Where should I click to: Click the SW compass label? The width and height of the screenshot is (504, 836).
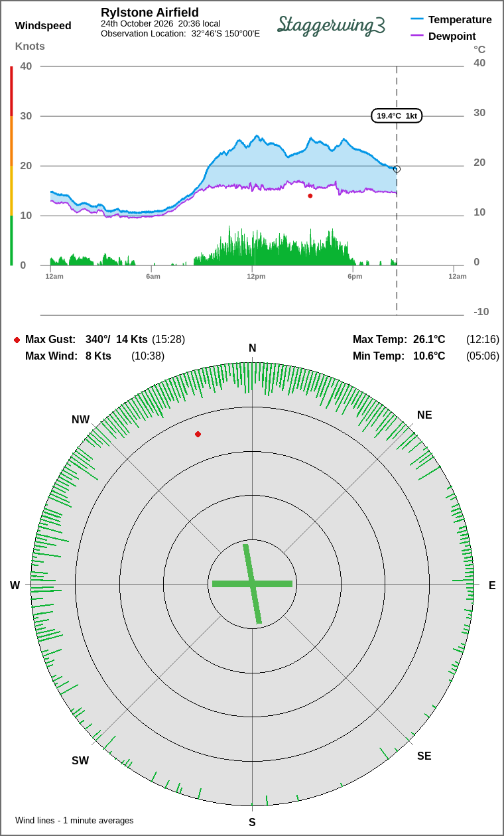tap(80, 761)
